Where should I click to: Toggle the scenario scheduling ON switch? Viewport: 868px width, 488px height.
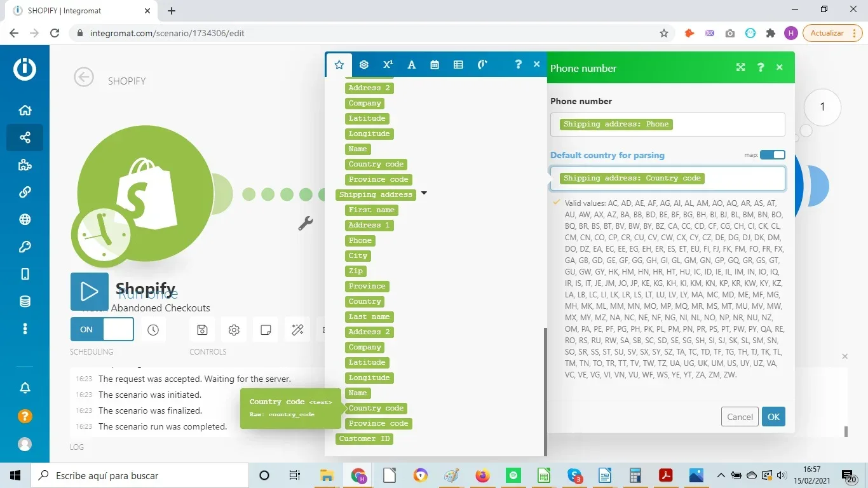click(x=102, y=329)
